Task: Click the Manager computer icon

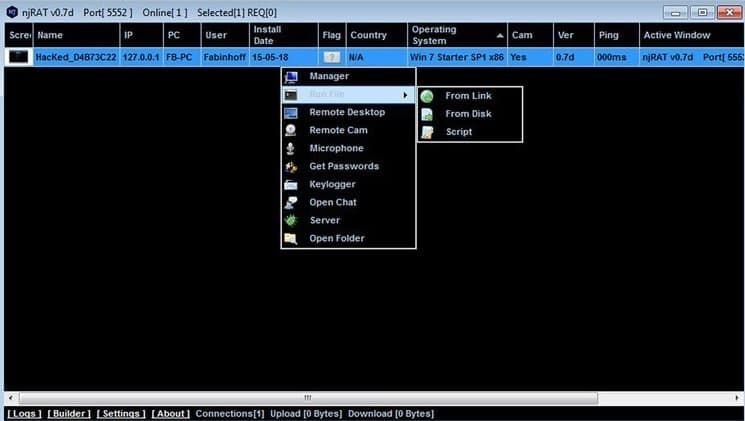Action: click(x=291, y=77)
